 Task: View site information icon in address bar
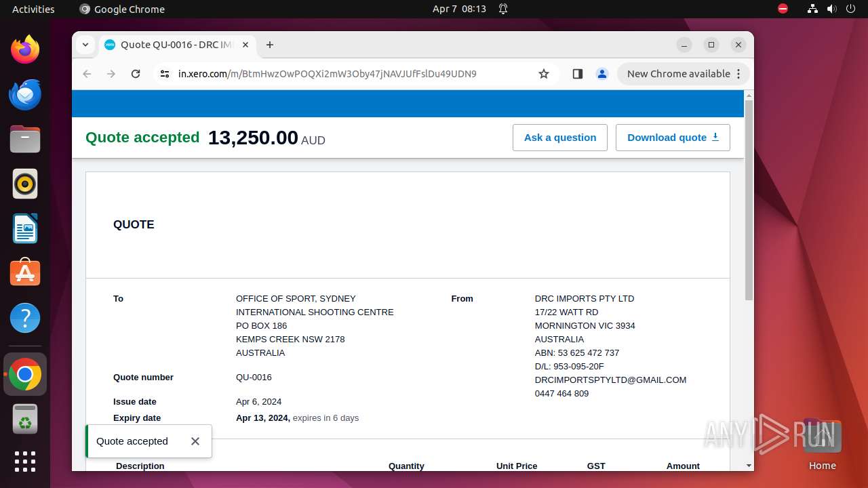(x=164, y=74)
